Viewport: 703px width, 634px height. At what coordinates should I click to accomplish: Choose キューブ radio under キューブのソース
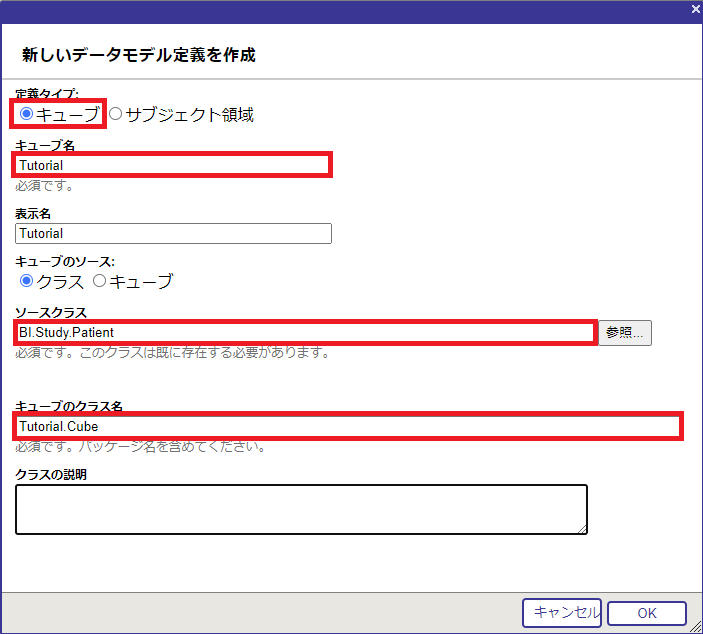[x=100, y=281]
